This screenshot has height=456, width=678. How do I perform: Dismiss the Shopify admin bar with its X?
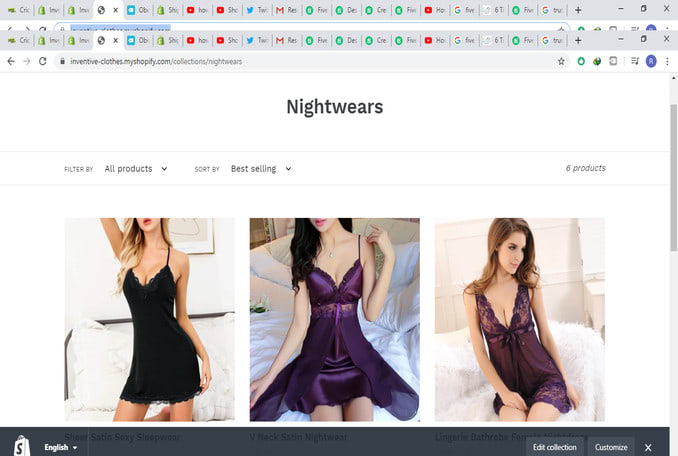click(x=648, y=447)
